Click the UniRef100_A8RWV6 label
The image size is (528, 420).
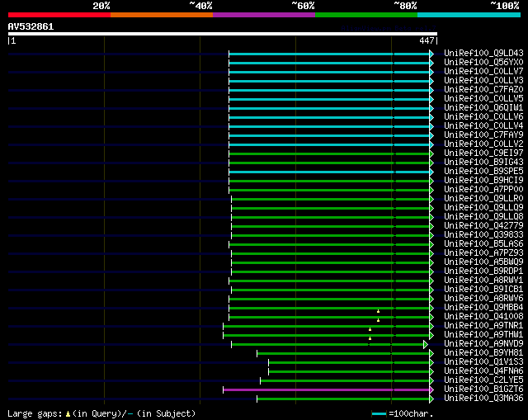point(483,299)
